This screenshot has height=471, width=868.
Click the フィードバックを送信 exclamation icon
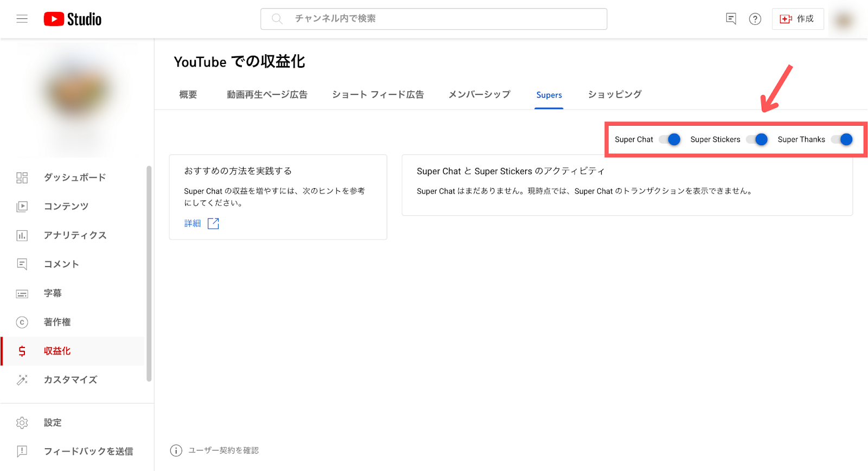click(x=22, y=451)
